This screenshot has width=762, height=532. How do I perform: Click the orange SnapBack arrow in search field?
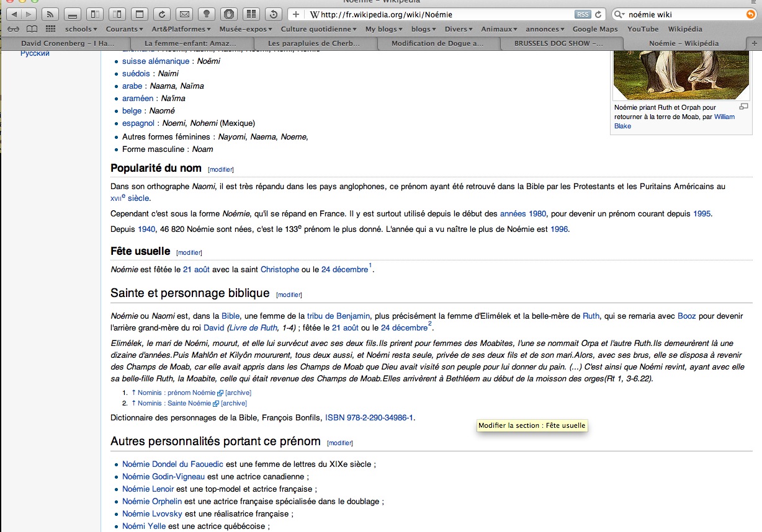pos(751,14)
